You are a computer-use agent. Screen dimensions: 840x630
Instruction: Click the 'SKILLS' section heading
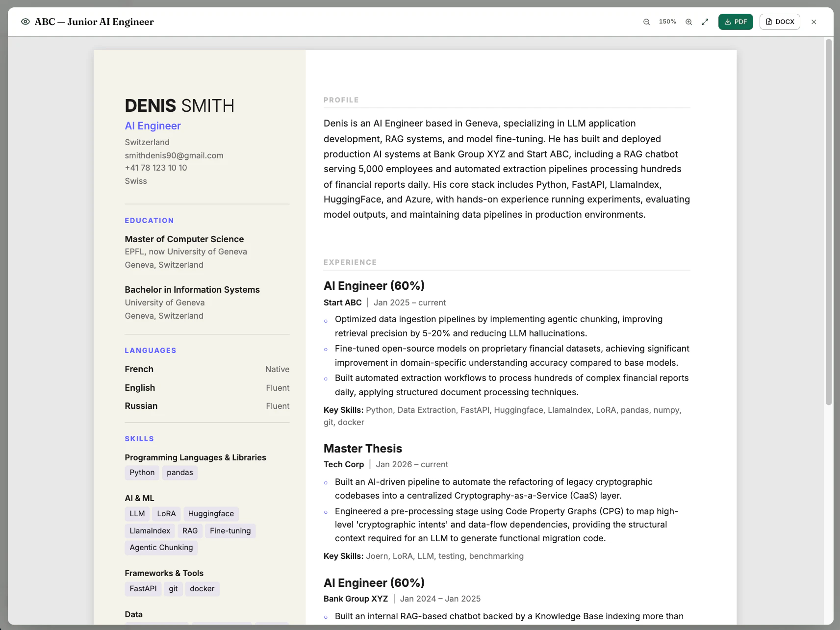[x=139, y=439]
